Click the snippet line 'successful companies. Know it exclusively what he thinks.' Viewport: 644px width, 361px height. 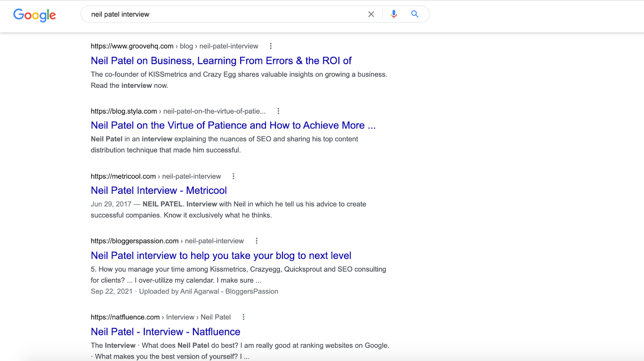coord(181,216)
